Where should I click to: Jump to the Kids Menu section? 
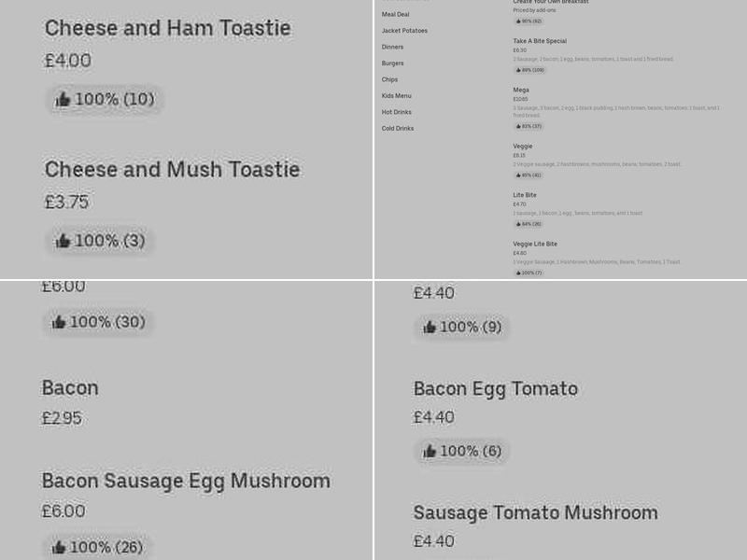(396, 96)
